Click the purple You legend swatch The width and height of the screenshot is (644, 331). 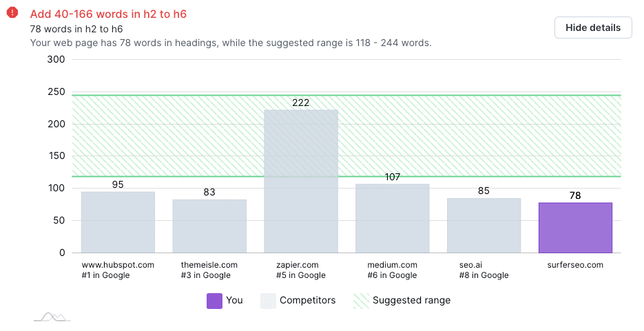pyautogui.click(x=214, y=301)
